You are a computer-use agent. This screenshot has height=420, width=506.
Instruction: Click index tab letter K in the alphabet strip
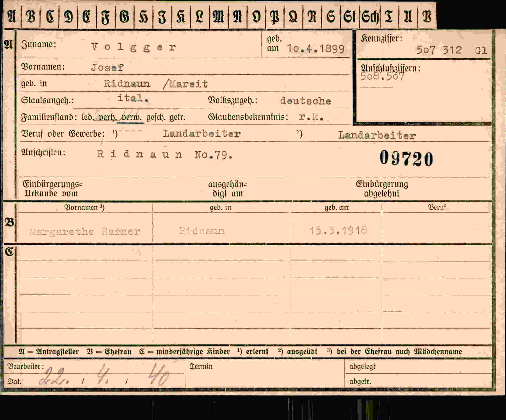coord(181,17)
